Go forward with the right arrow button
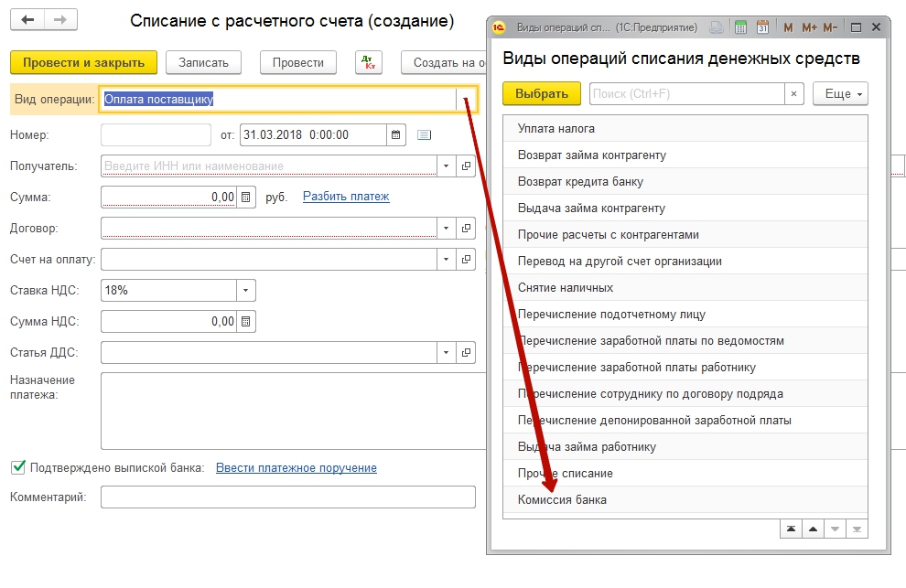 pos(60,19)
